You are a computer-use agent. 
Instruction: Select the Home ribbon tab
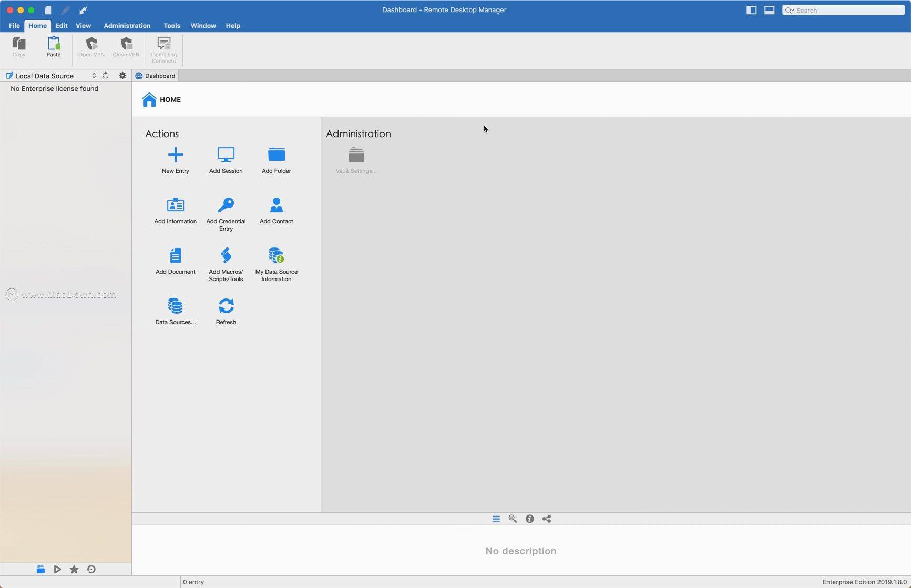(37, 26)
